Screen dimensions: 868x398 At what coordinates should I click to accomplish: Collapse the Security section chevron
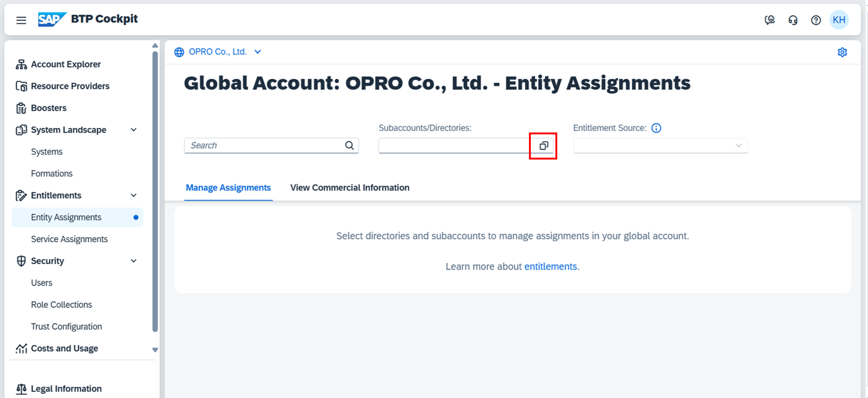[134, 261]
